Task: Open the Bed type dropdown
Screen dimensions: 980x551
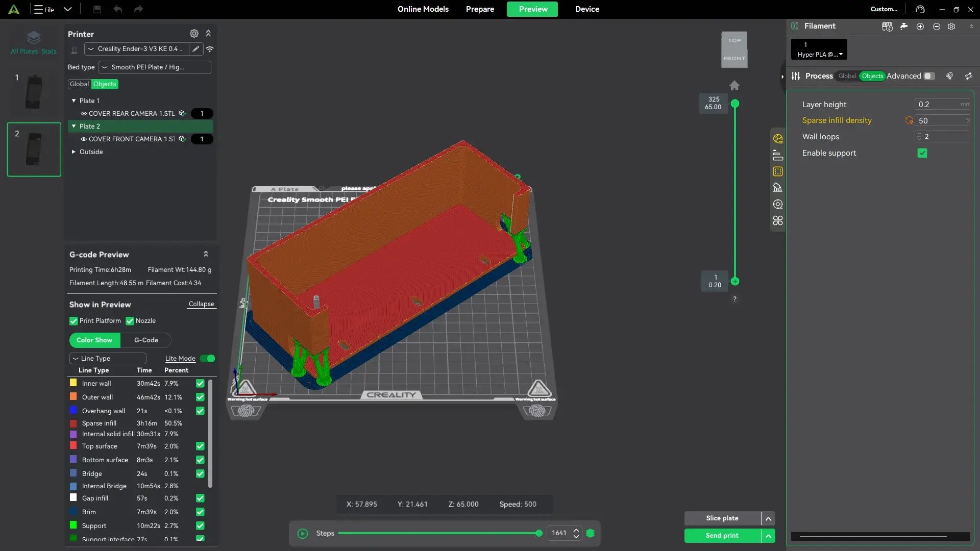Action: coord(155,67)
